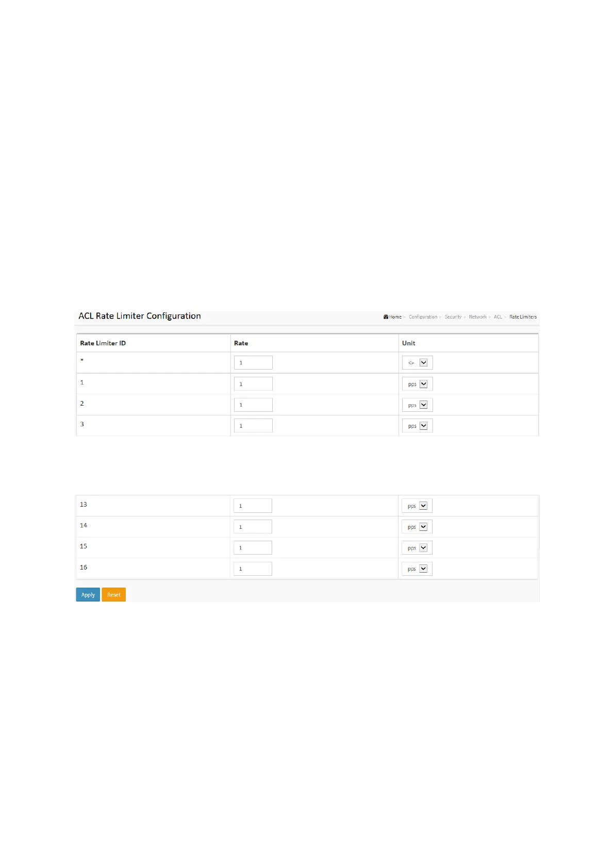Open Unit dropdown for Rate Limiter 16
The image size is (614, 868).
coord(417,569)
